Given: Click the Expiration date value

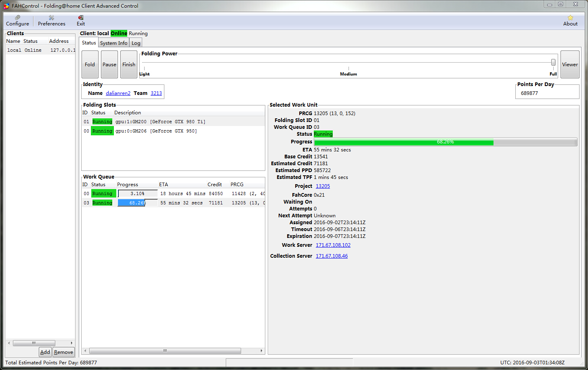Looking at the screenshot, I should click(340, 236).
